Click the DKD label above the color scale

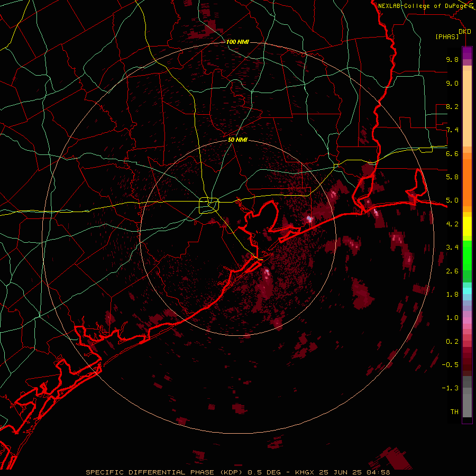coord(465,32)
